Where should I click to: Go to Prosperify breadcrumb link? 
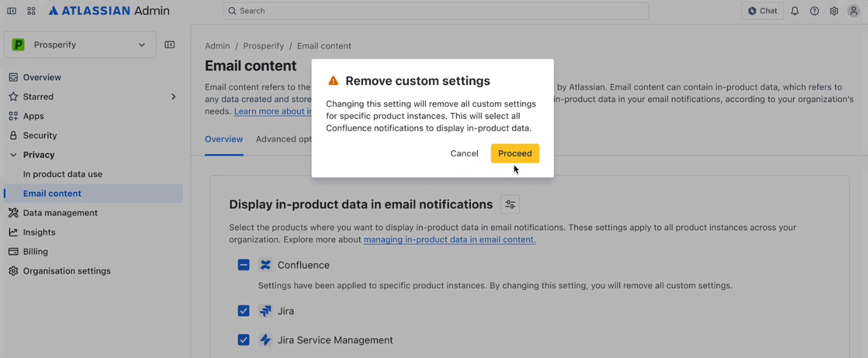coord(263,46)
